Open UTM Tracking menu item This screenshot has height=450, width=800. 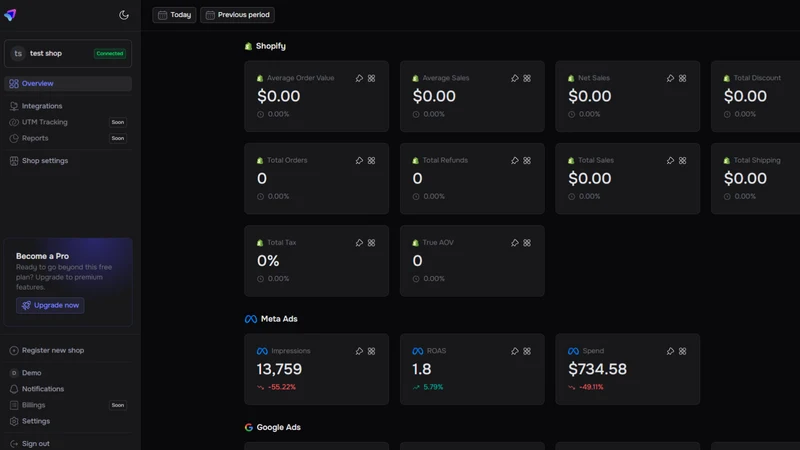[68, 122]
